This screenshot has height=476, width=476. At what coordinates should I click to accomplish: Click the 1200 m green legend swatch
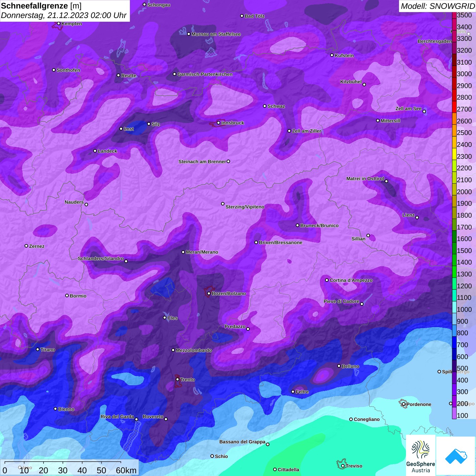454,284
